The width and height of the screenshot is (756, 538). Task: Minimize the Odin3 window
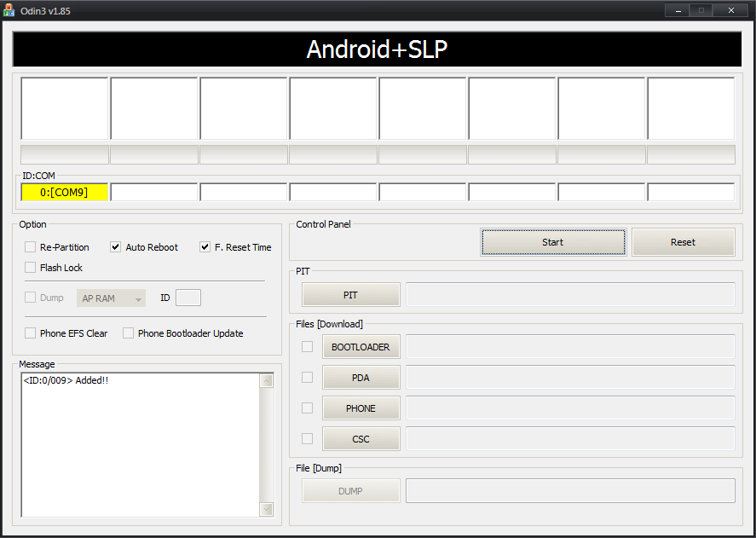678,10
